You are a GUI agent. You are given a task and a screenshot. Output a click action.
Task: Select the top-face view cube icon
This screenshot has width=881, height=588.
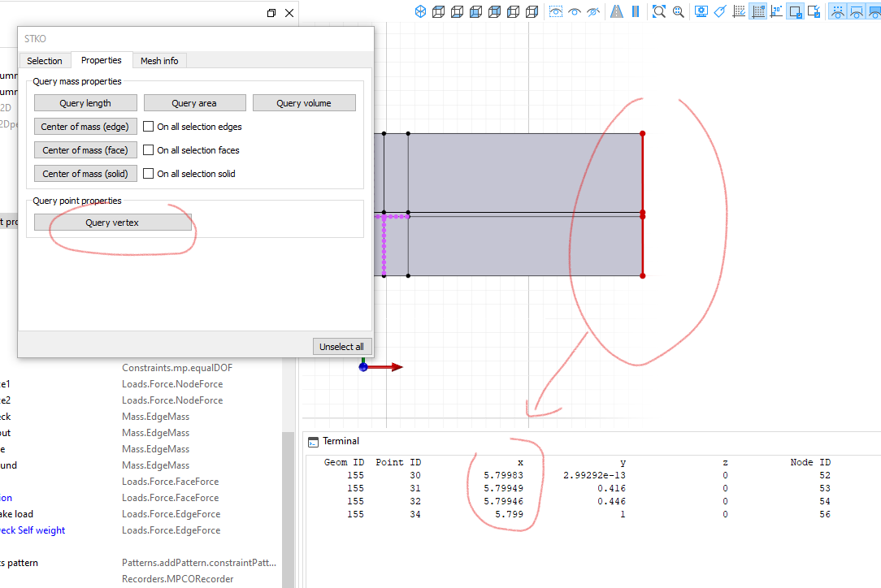(x=439, y=11)
